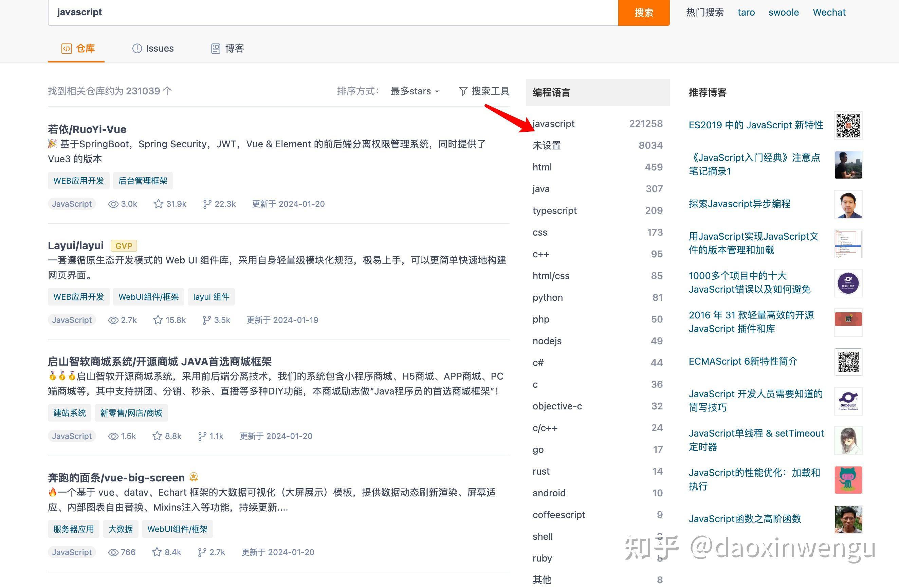Click vue-big-screen watch eye icon 766
This screenshot has width=899, height=588.
[x=113, y=552]
